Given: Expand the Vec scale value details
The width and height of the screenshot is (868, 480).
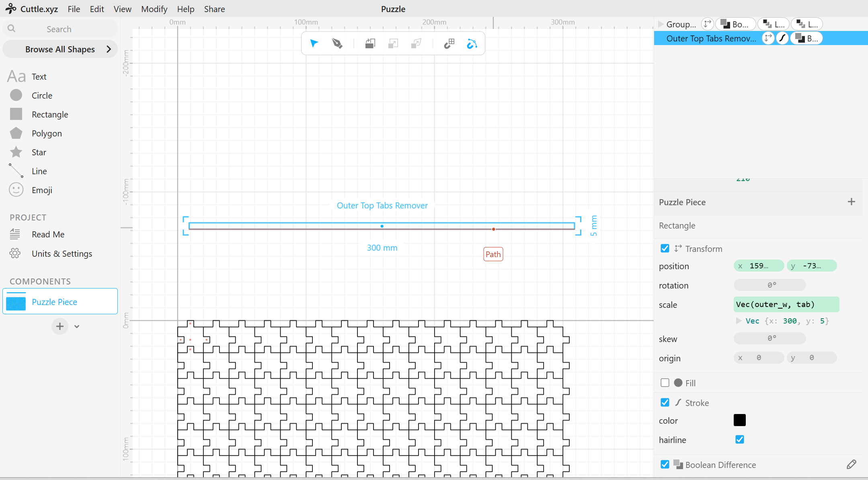Looking at the screenshot, I should pyautogui.click(x=739, y=321).
